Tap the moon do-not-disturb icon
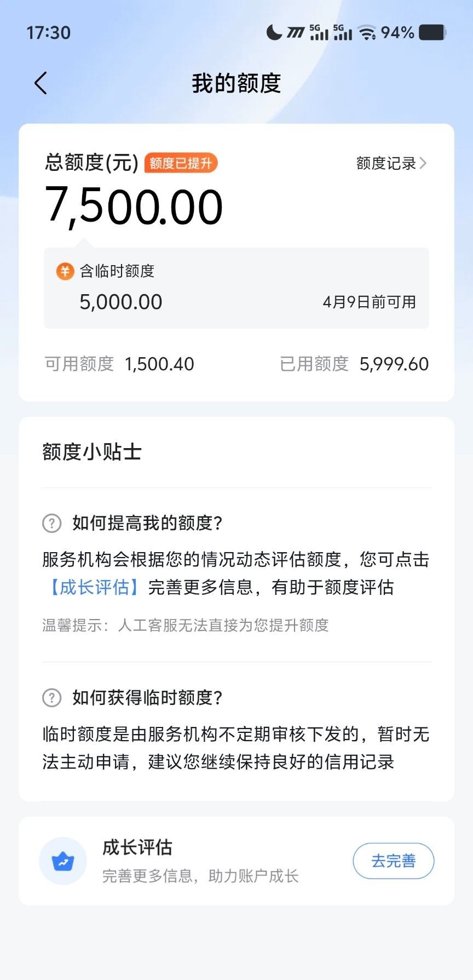Image resolution: width=473 pixels, height=980 pixels. click(x=274, y=33)
